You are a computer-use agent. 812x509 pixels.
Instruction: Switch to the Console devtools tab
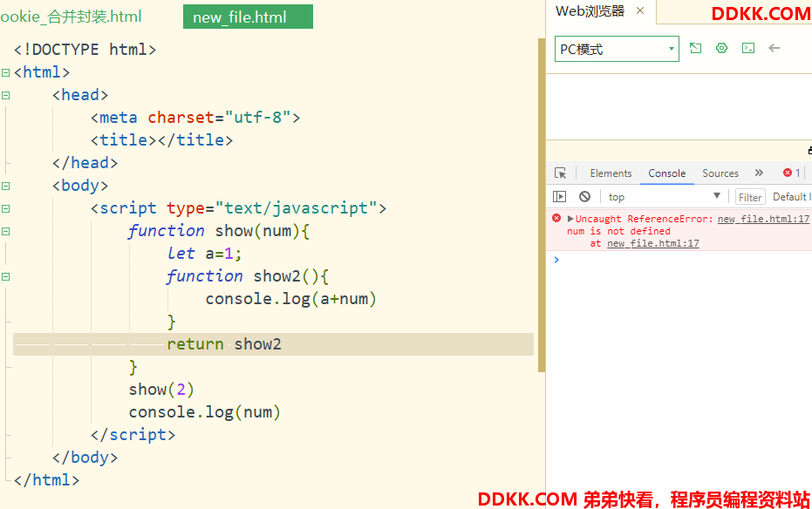coord(667,173)
